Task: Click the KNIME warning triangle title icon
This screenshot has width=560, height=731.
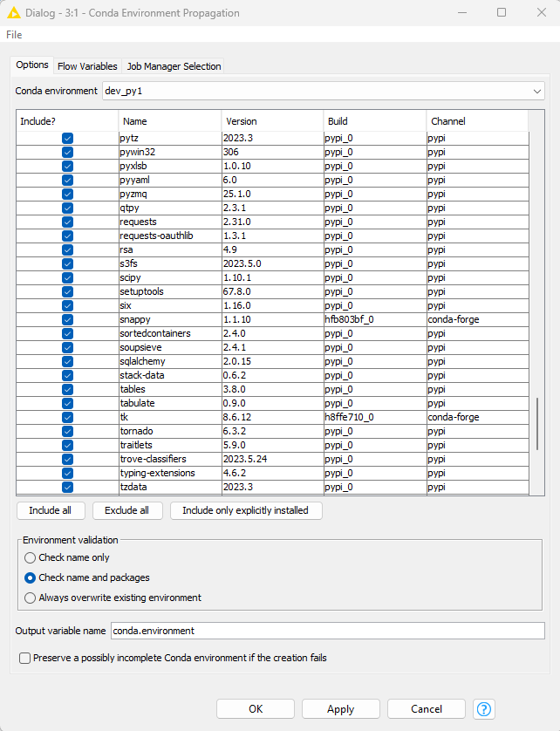Action: tap(14, 12)
